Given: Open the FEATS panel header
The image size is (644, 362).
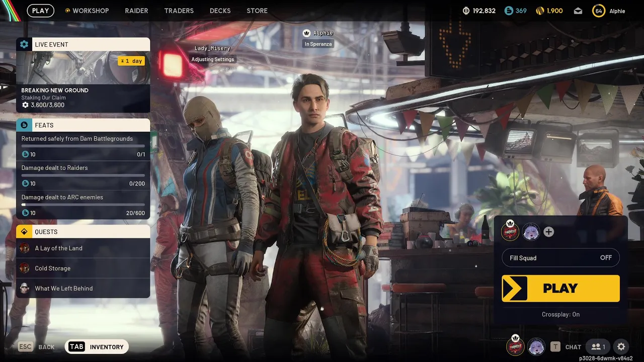Looking at the screenshot, I should (x=83, y=125).
